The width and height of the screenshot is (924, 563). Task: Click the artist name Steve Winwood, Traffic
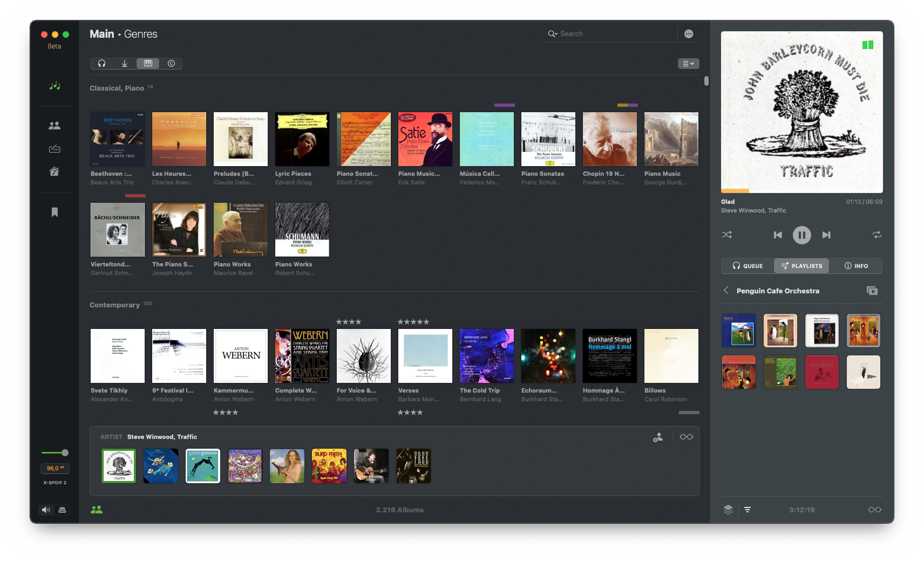(162, 437)
